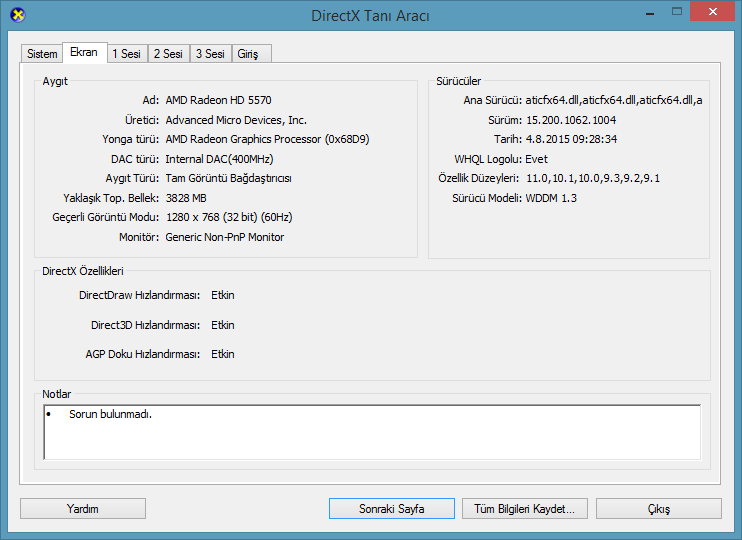Click DirectDraw Hızlandırması 'Etkin' value
742x540 pixels.
pyautogui.click(x=223, y=295)
